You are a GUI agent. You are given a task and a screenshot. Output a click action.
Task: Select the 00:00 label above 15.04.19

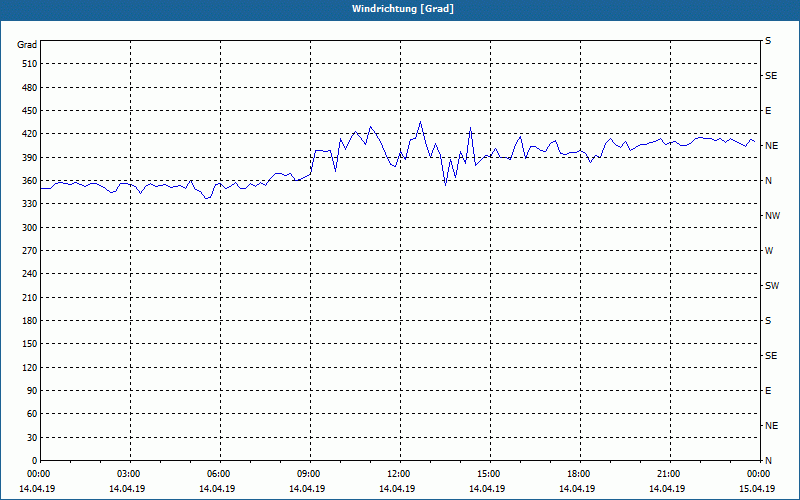758,474
